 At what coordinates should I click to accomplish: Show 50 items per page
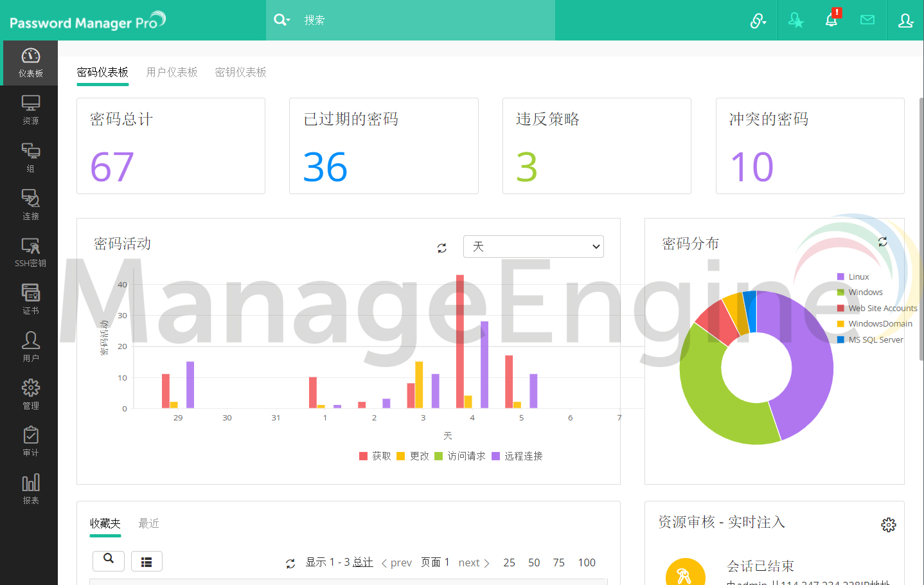[x=534, y=562]
